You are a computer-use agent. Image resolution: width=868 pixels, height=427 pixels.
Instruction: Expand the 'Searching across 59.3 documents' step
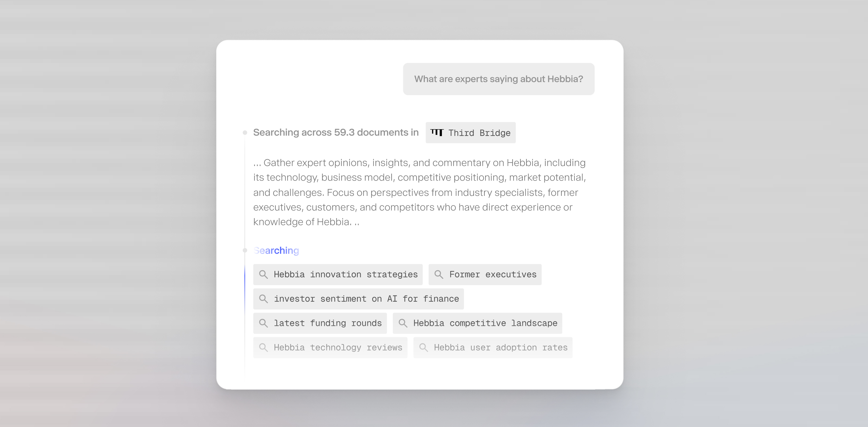pyautogui.click(x=336, y=132)
